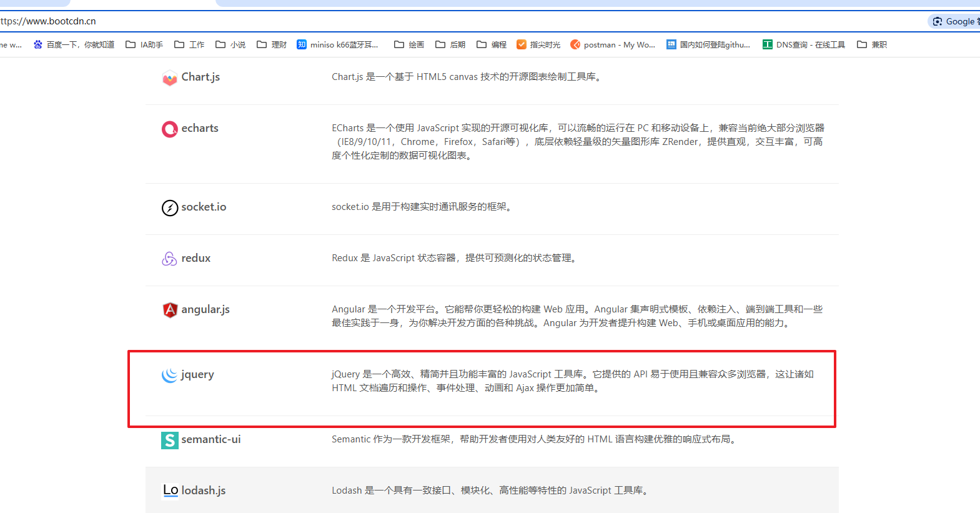
Task: Click the Lodash description text
Action: point(492,491)
